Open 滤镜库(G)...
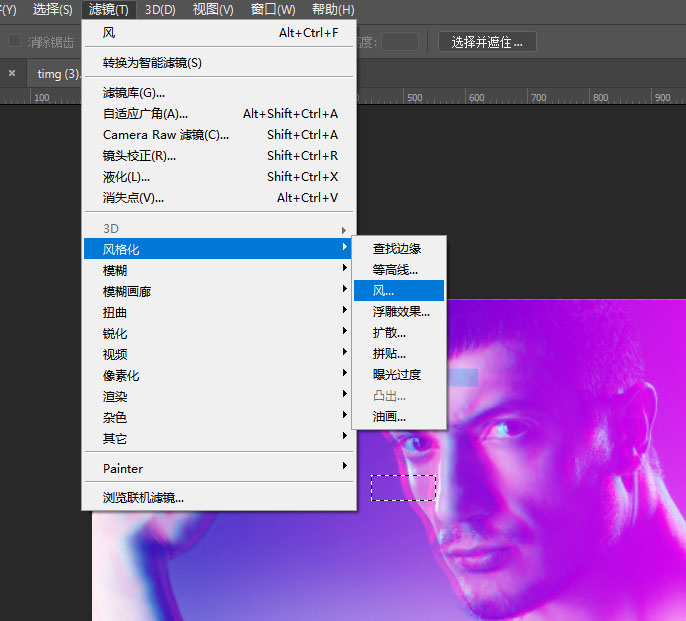Image resolution: width=686 pixels, height=621 pixels. [x=220, y=93]
